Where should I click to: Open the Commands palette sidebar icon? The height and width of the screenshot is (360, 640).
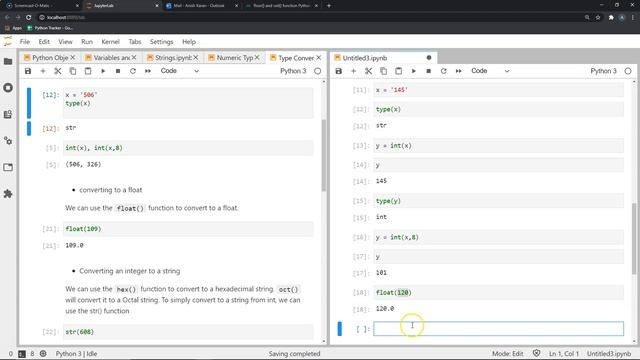pyautogui.click(x=8, y=114)
